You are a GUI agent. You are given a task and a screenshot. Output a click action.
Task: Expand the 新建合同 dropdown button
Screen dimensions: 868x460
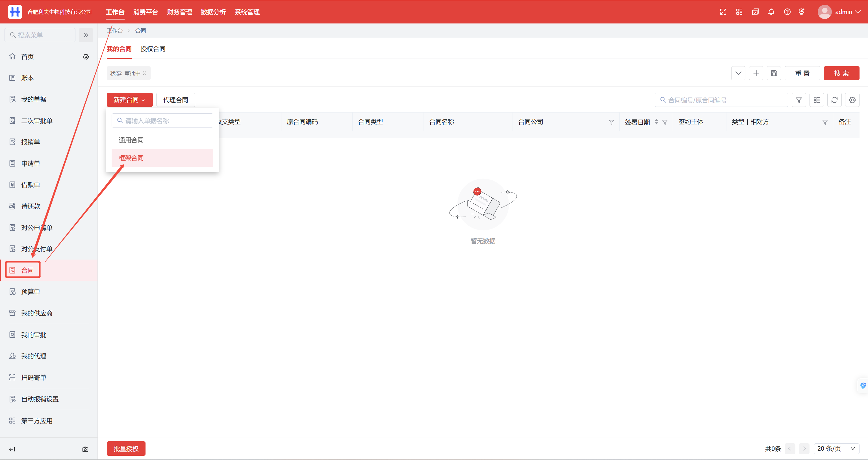[130, 100]
